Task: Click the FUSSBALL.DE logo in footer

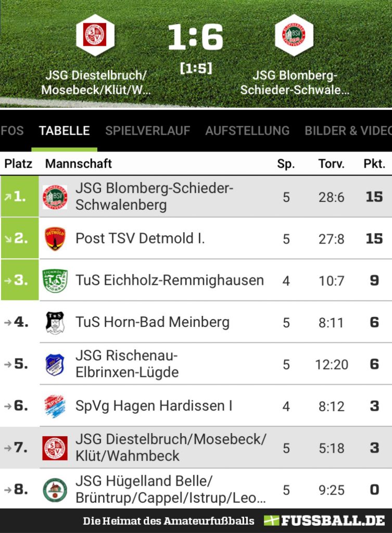Action: coord(324,521)
